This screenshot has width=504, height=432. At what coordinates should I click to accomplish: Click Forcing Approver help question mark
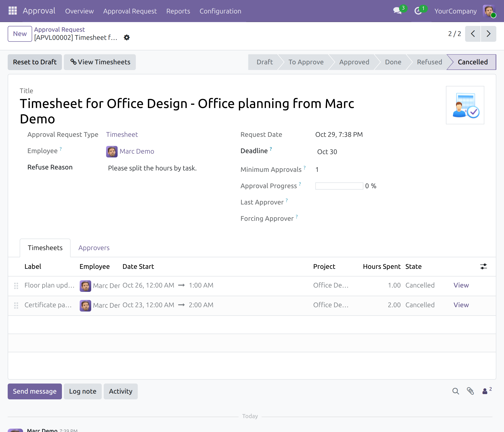297,216
